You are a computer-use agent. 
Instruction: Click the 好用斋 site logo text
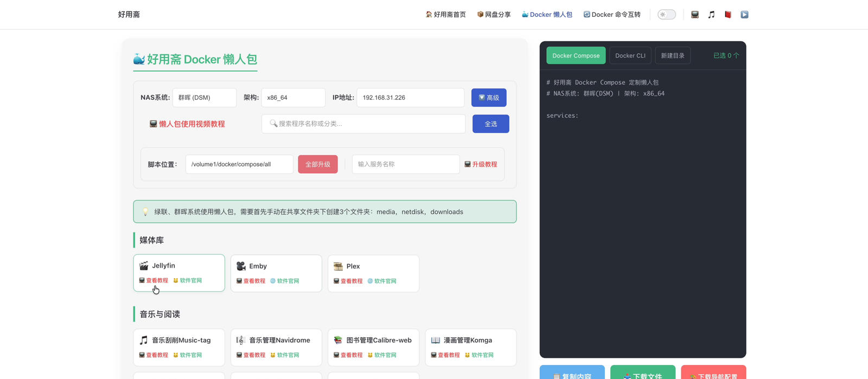[x=129, y=15]
